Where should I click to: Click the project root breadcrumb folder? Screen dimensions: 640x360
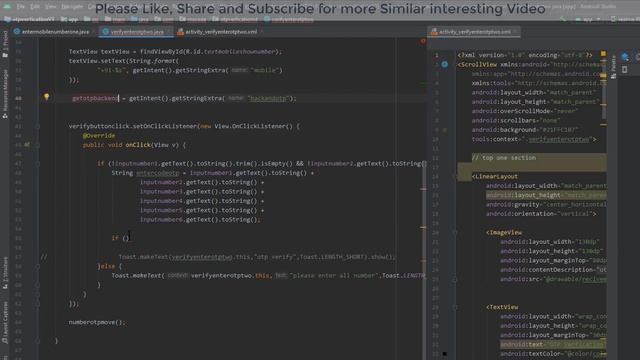click(29, 19)
